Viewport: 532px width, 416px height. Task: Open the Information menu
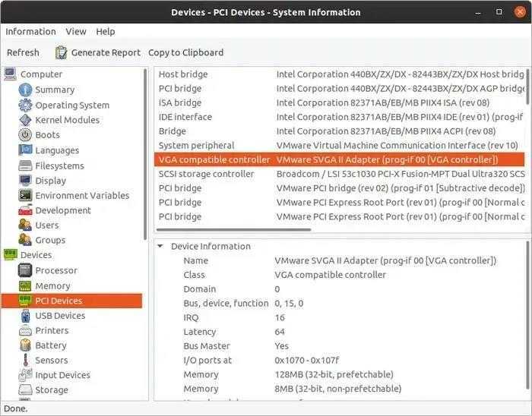[30, 32]
